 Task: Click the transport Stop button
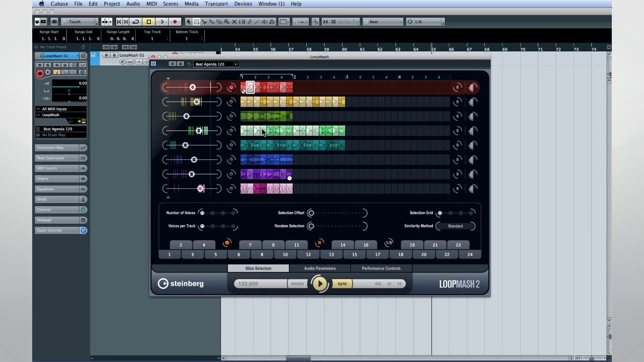coord(149,22)
